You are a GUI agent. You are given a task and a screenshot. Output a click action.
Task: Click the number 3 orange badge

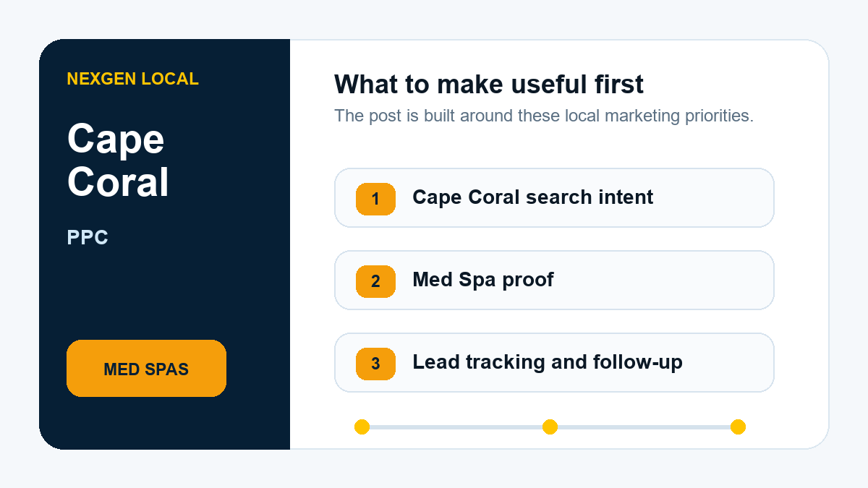[375, 364]
